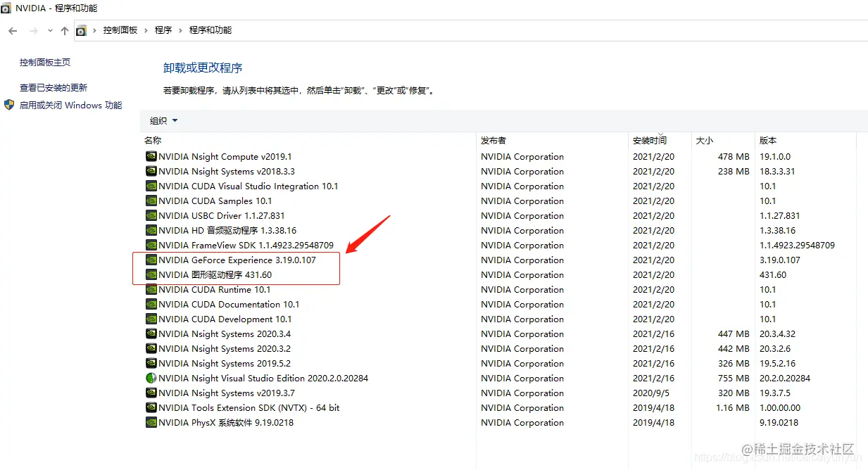This screenshot has height=470, width=868.
Task: Select NVIDIA GeForce Experience 3.19.0.107 row name
Action: (237, 260)
